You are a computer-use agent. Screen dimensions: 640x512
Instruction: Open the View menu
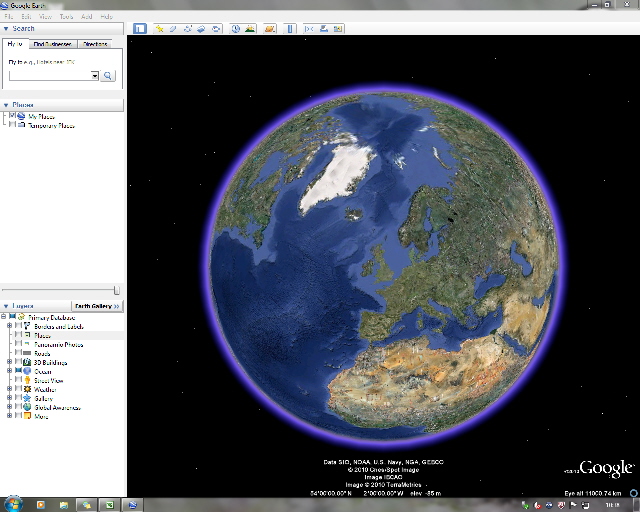point(45,17)
